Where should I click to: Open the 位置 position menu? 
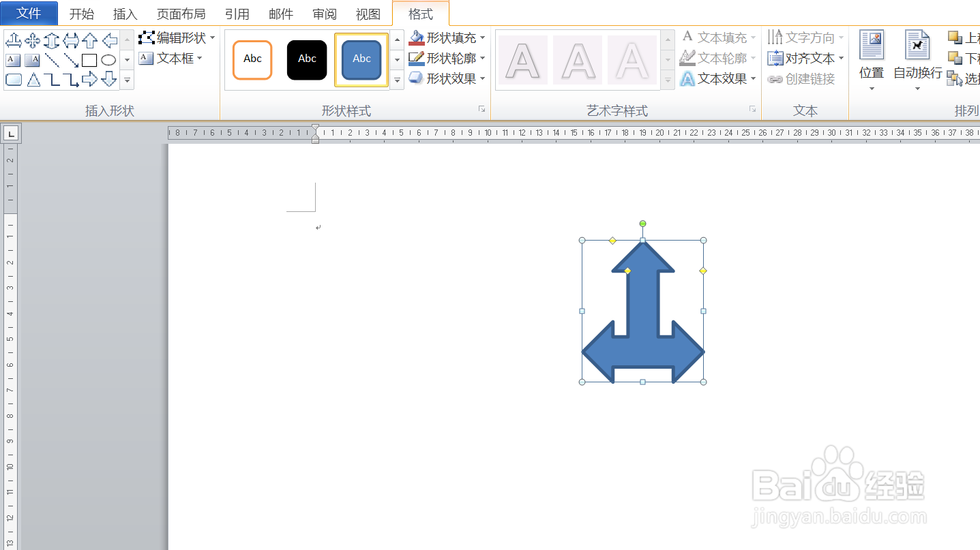coord(872,61)
